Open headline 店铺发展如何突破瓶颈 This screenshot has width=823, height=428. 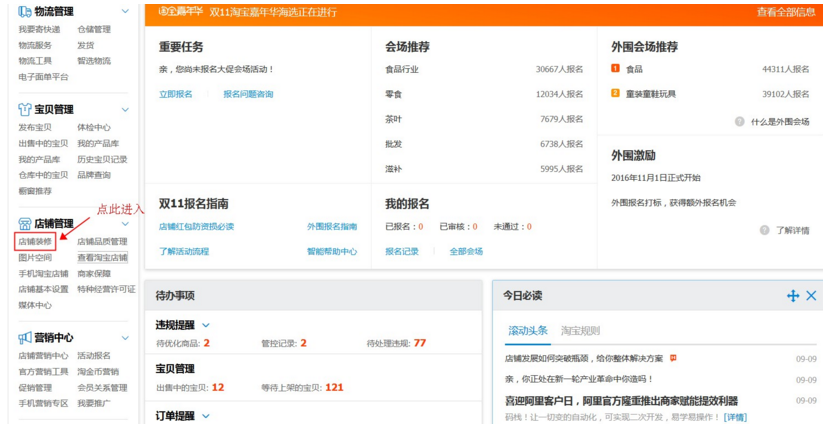coord(584,358)
